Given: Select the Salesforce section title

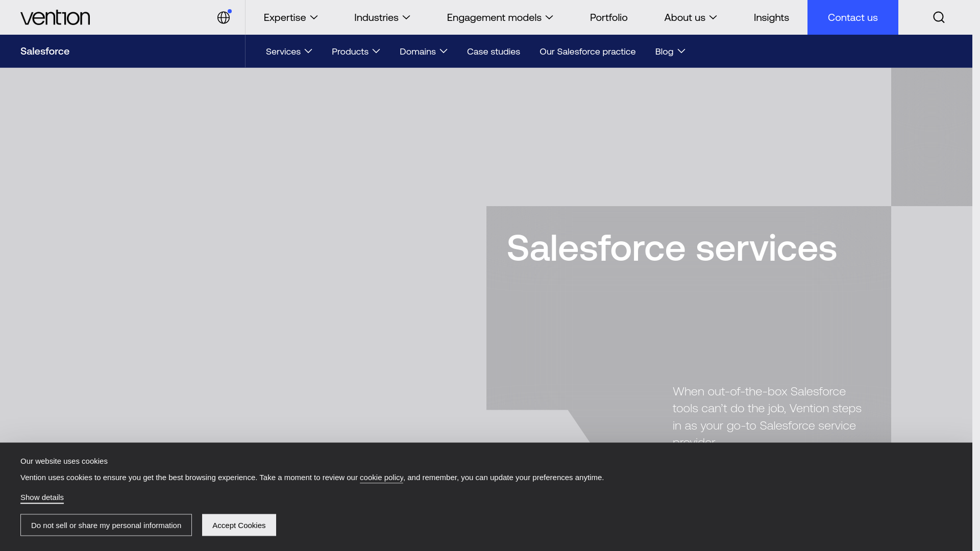Looking at the screenshot, I should tap(45, 51).
